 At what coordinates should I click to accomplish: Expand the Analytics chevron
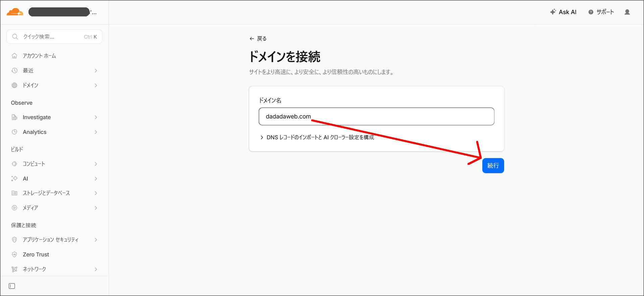click(96, 132)
